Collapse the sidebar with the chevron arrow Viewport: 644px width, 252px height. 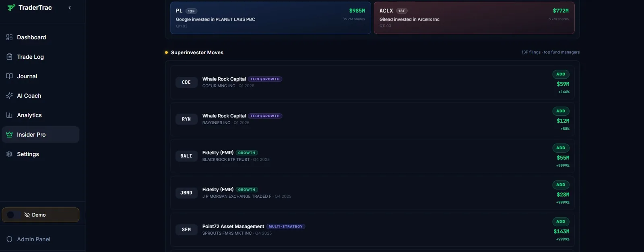click(70, 8)
